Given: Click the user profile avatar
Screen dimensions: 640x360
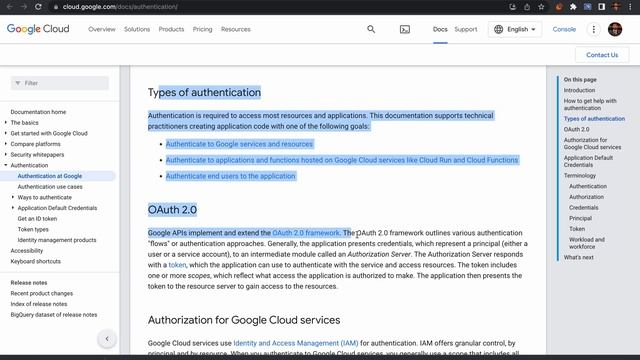Looking at the screenshot, I should [x=615, y=29].
